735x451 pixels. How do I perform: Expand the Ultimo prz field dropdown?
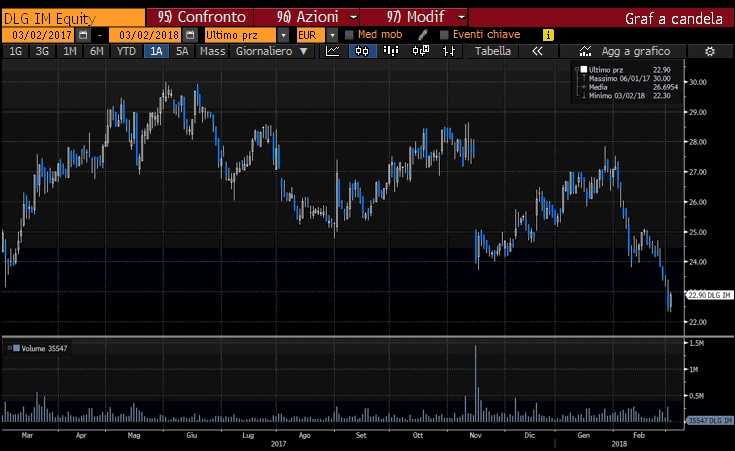pos(283,35)
